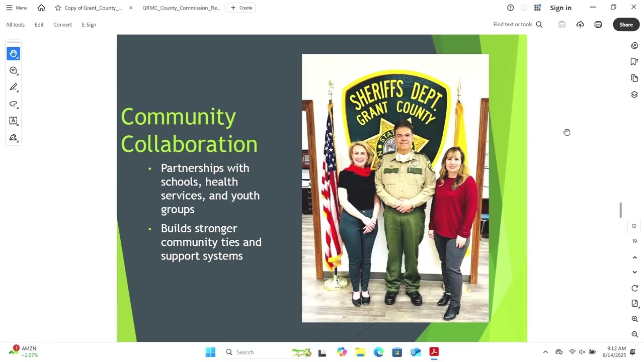Image resolution: width=644 pixels, height=362 pixels.
Task: Zoom in on the document
Action: click(634, 319)
